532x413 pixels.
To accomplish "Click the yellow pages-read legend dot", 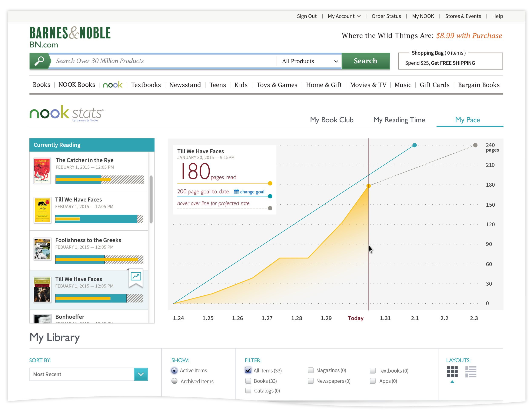I will click(270, 183).
